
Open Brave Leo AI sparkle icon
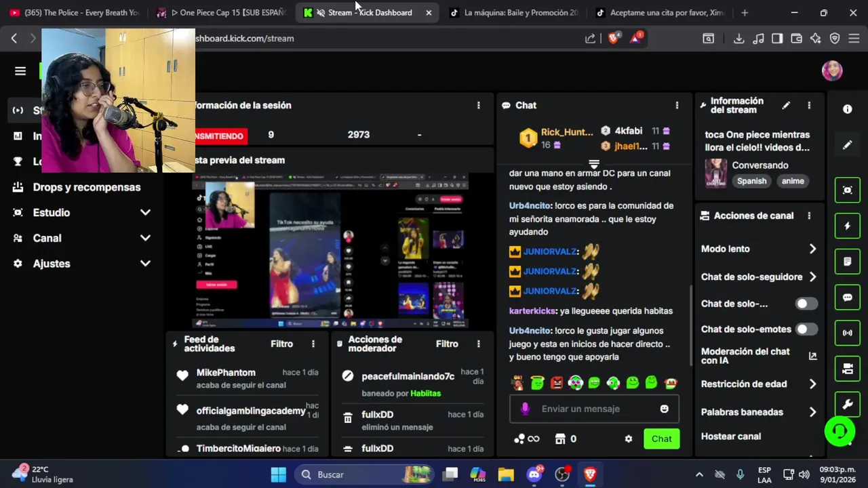tap(815, 39)
